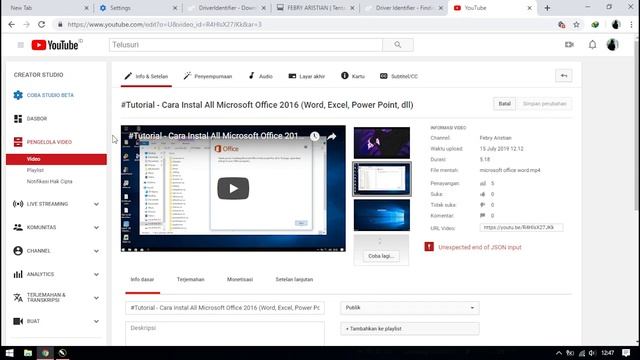
Task: Switch to the Info & Setelan tab
Action: [x=146, y=76]
